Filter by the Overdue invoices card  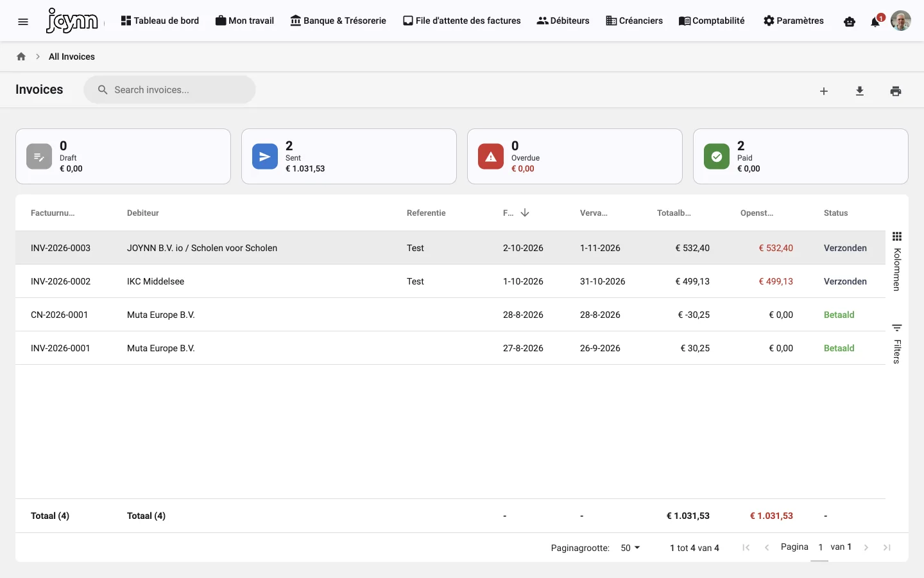(575, 157)
